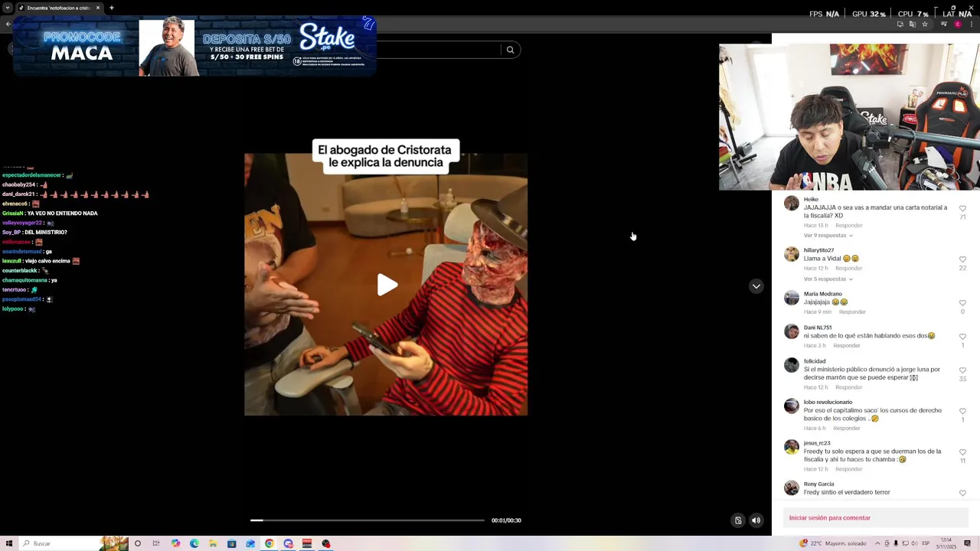Reply to Heike's comment via Responder
This screenshot has width=980, height=551.
(849, 226)
